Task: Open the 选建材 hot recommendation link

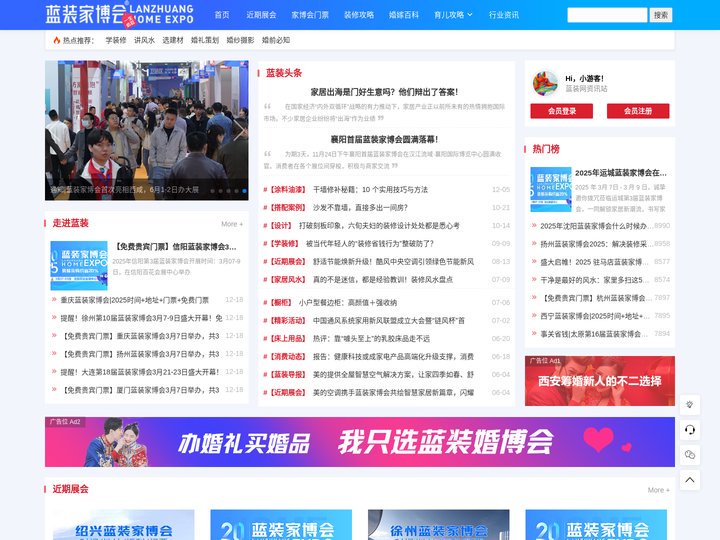Action: [x=173, y=40]
